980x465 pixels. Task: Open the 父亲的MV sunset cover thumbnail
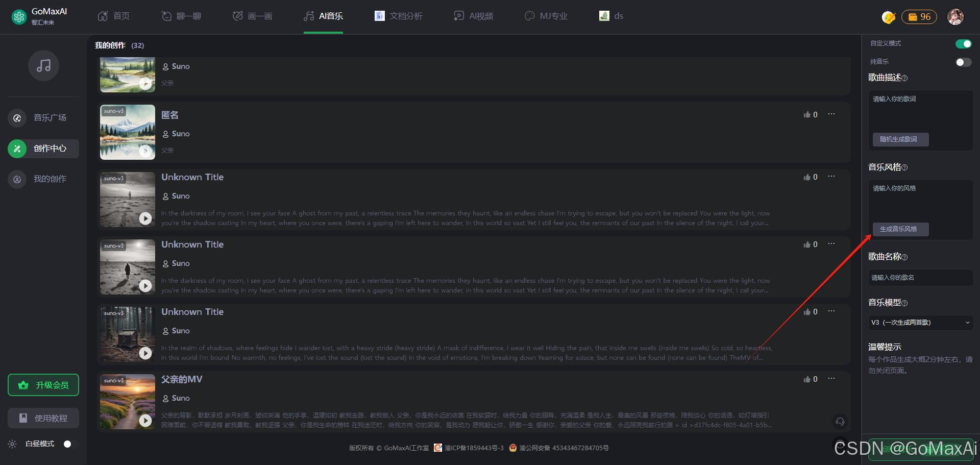point(128,402)
